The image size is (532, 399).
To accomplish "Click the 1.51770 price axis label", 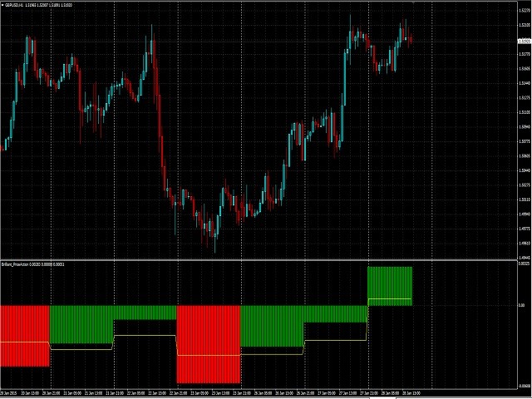I will point(525,54).
